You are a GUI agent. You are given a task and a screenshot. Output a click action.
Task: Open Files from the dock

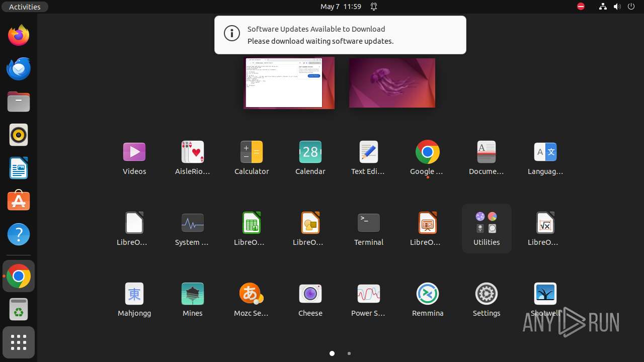coord(19,102)
